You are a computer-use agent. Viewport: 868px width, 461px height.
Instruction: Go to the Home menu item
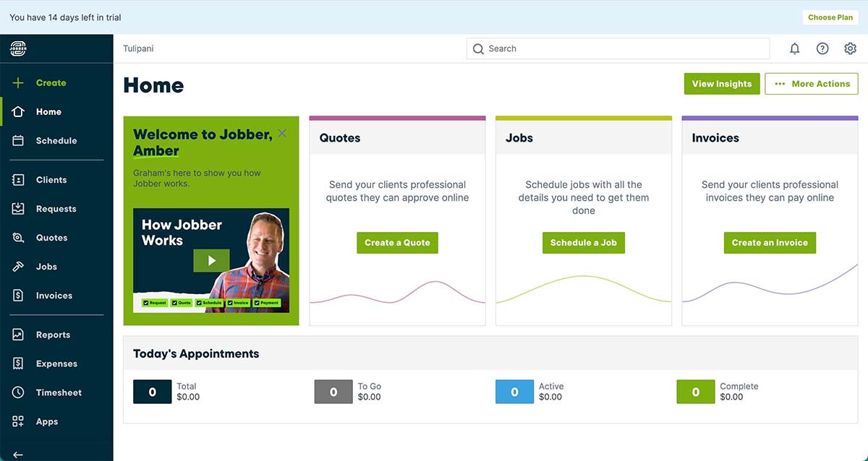17,111
